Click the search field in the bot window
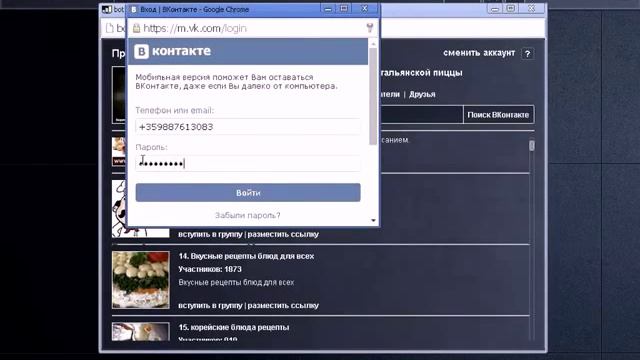The image size is (640, 360). point(421,115)
